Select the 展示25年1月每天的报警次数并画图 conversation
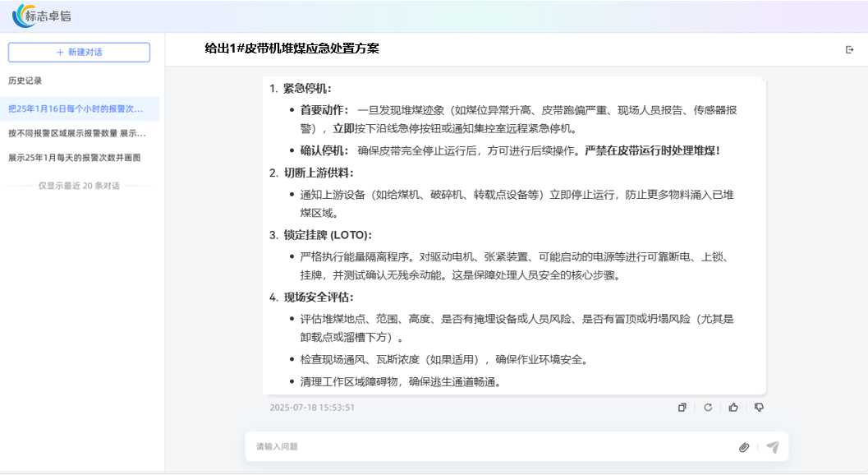868x475 pixels. click(75, 158)
